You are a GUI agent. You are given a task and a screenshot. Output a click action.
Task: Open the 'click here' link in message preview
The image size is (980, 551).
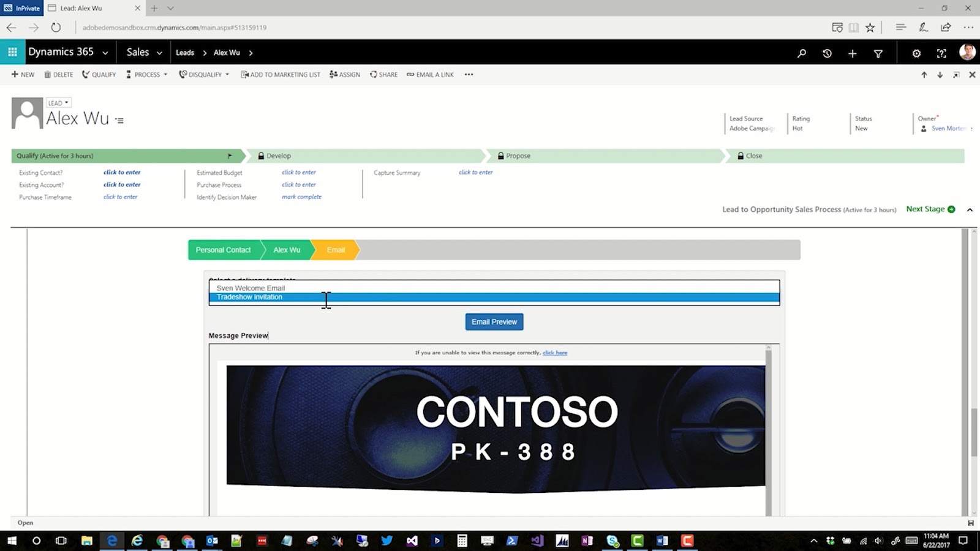pos(555,353)
